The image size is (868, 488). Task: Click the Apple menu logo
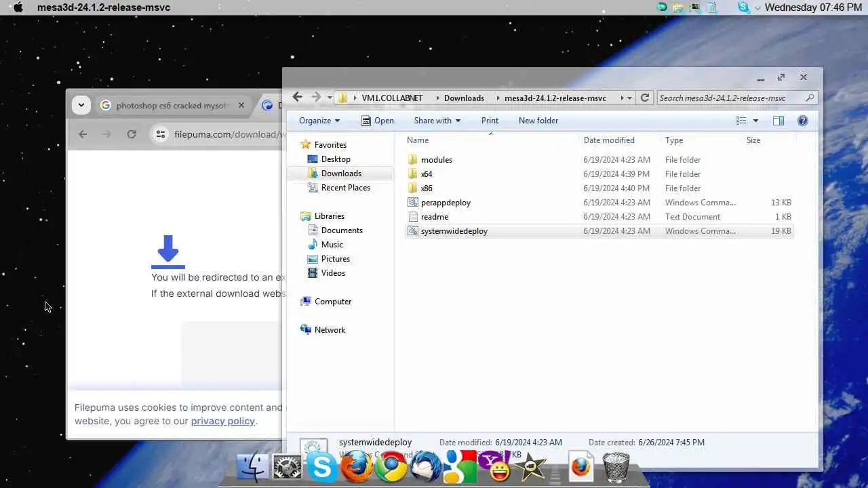[x=18, y=7]
